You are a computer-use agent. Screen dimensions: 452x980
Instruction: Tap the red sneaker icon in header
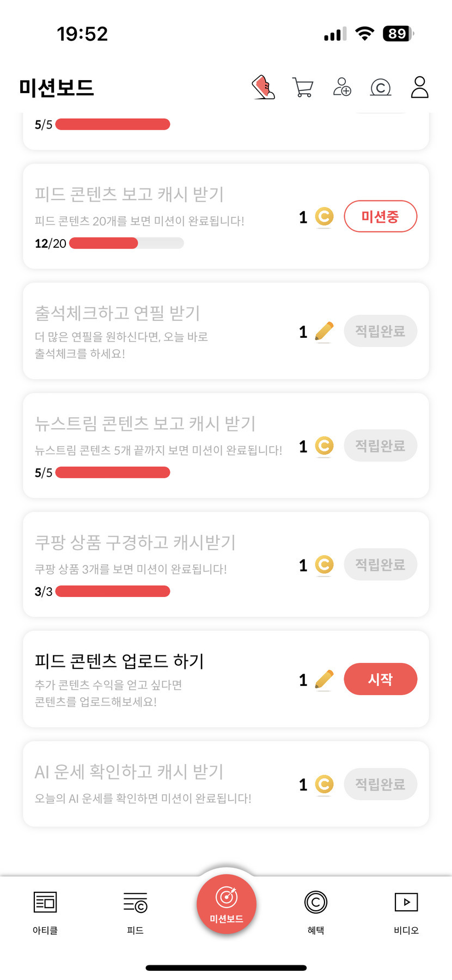point(264,87)
